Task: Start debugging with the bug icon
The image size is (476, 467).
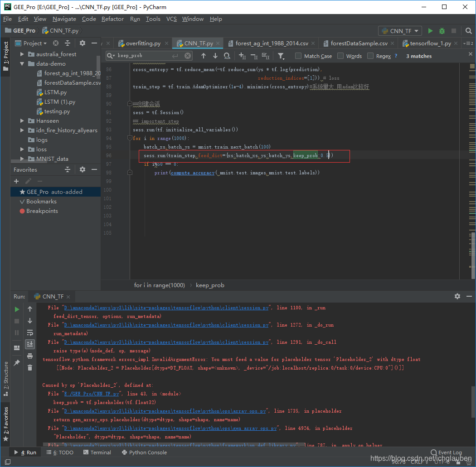Action: 442,31
